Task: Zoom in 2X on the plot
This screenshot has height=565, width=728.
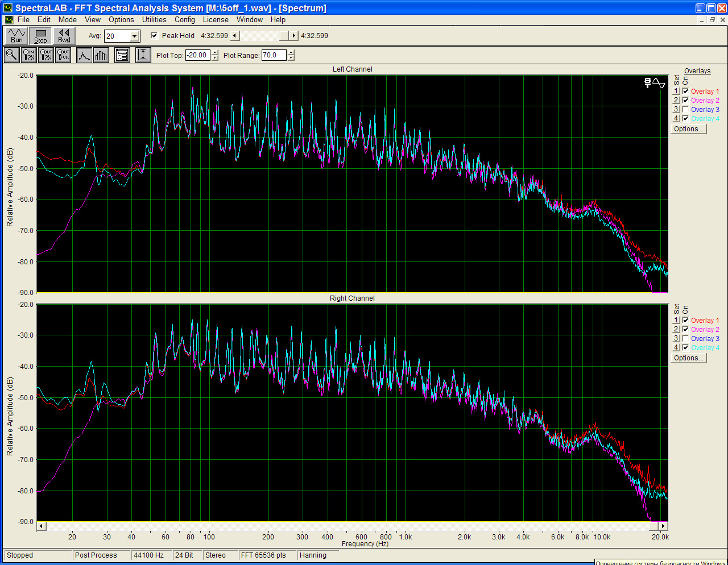Action: tap(28, 55)
